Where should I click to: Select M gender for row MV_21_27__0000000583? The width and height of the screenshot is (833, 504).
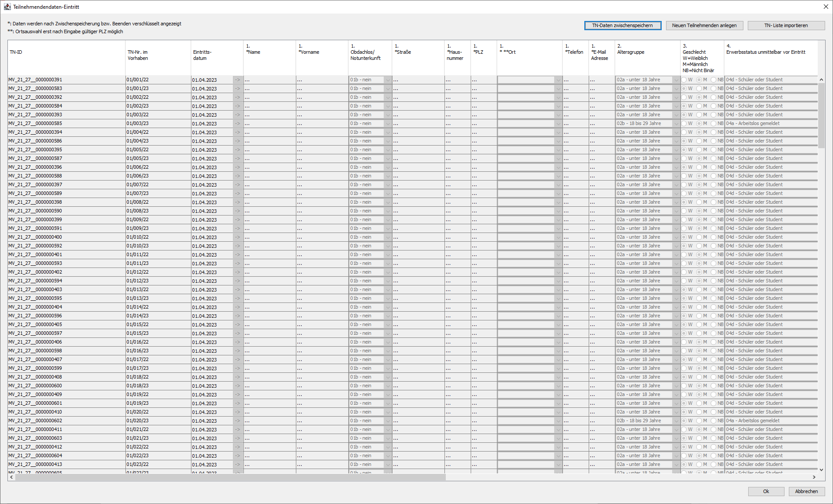[699, 88]
